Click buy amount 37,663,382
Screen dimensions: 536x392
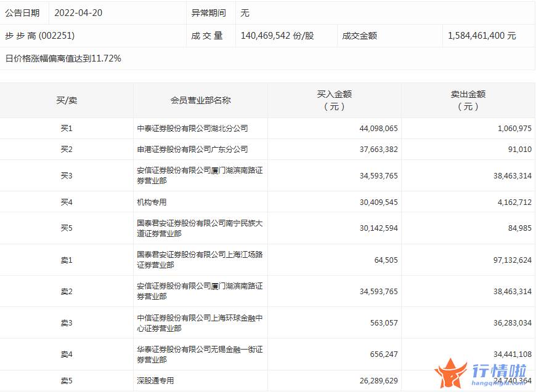tap(378, 149)
